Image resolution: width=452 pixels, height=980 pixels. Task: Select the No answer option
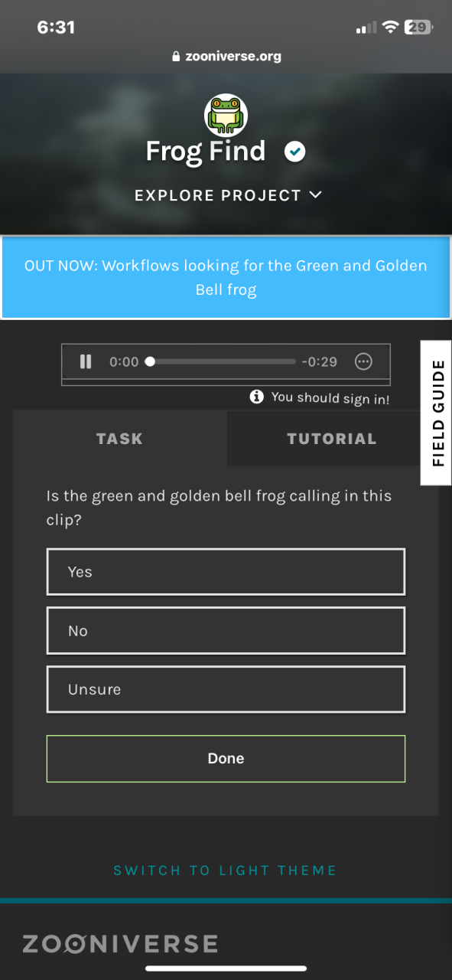pyautogui.click(x=226, y=631)
